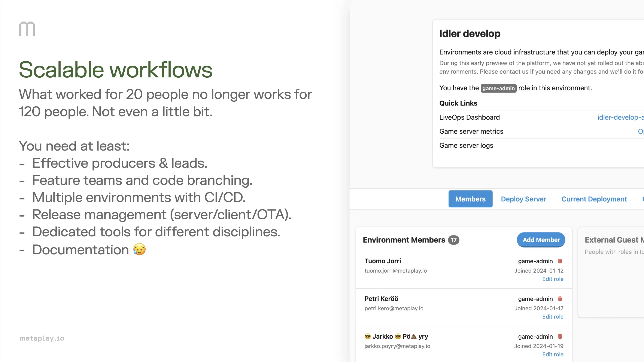Screen dimensions: 644x362
Task: Edit the role of Jarkko Pöyry
Action: [x=553, y=354]
